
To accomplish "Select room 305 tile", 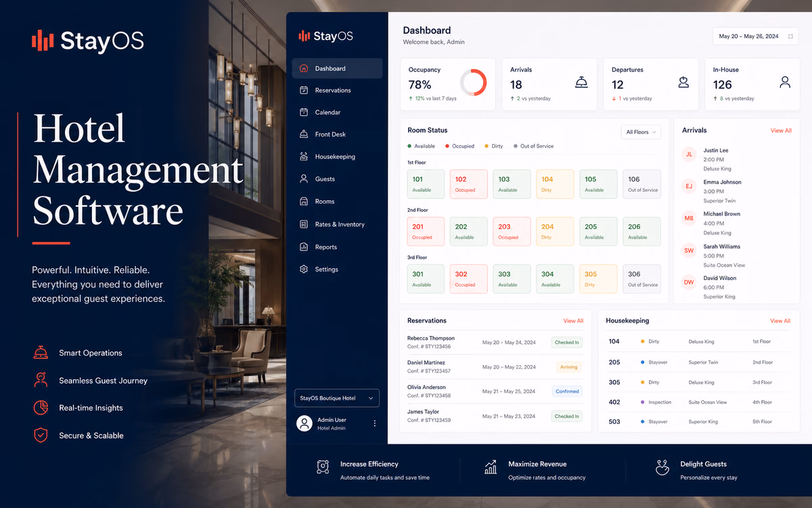I will pos(598,279).
